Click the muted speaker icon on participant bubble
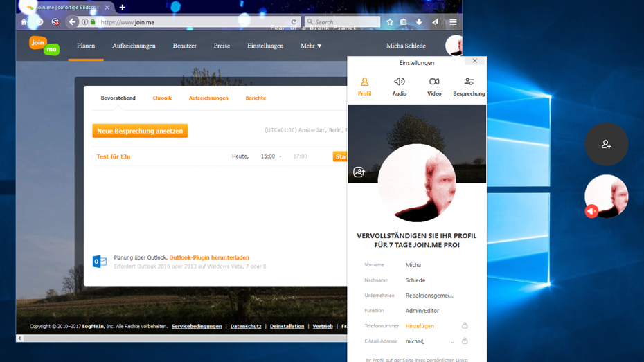The width and height of the screenshot is (644, 362). pyautogui.click(x=591, y=211)
